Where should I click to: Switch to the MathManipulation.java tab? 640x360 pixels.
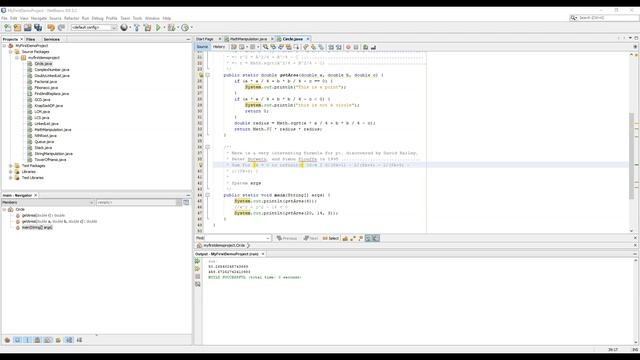click(x=249, y=39)
